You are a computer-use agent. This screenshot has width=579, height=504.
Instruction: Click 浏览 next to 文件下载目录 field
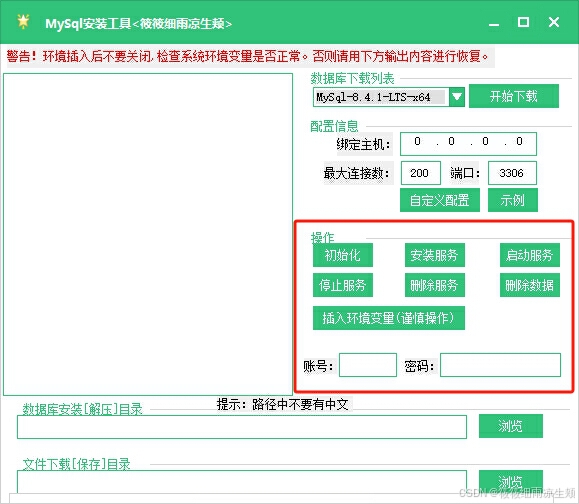click(x=511, y=481)
